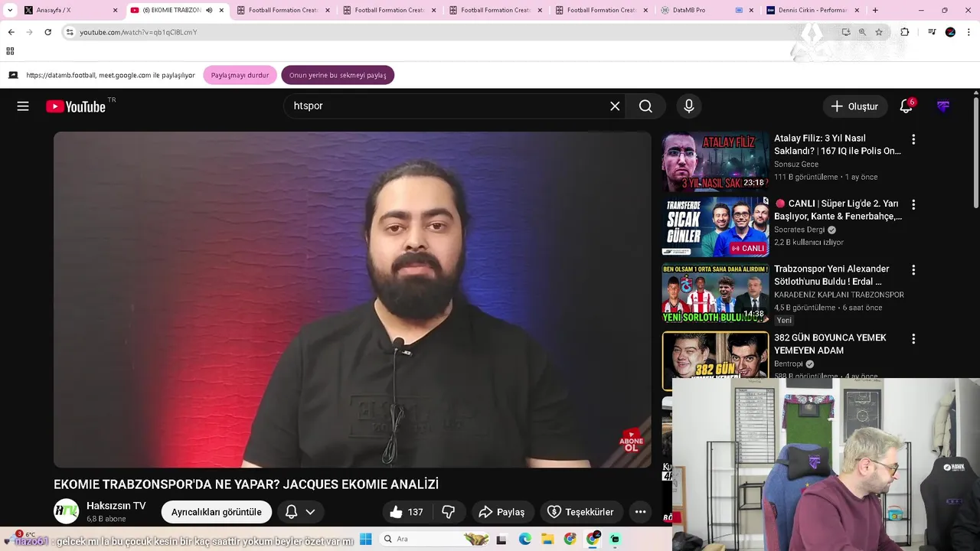Close the EKOMIE TRABZONSPOR YouTube tab
This screenshot has height=551, width=980.
coord(221,10)
